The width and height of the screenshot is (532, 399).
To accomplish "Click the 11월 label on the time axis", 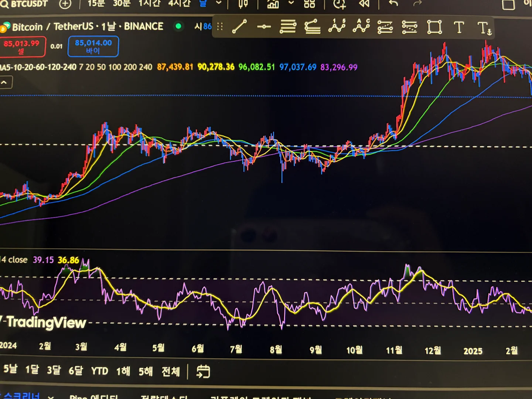I will point(394,350).
